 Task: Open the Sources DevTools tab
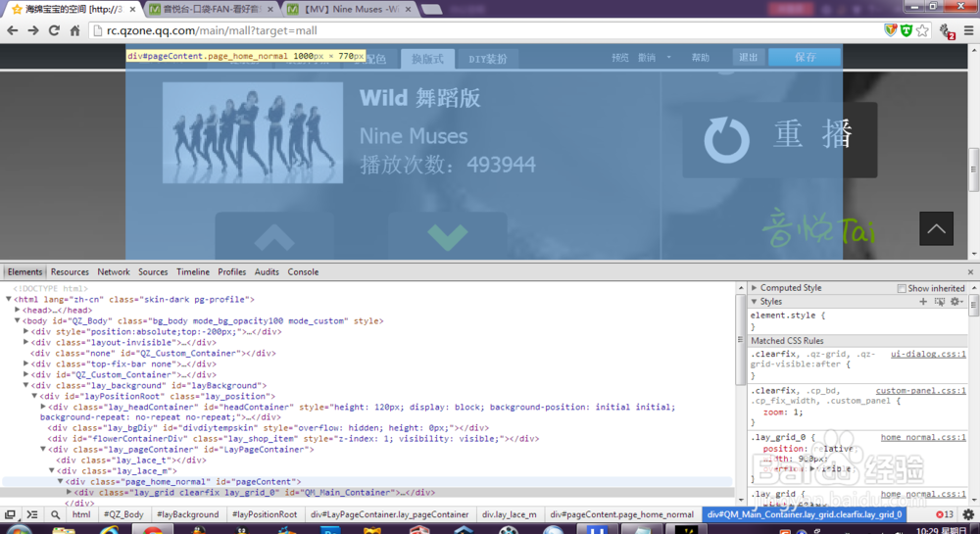(x=153, y=272)
